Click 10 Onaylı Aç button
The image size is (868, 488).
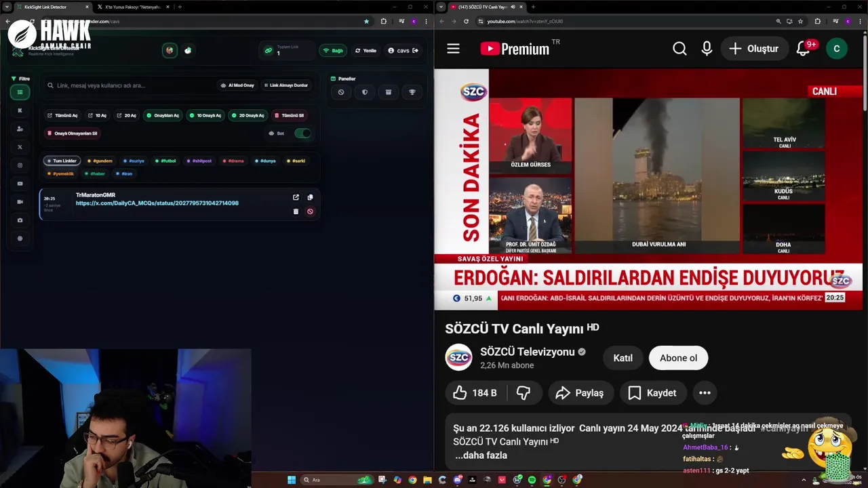pyautogui.click(x=205, y=115)
